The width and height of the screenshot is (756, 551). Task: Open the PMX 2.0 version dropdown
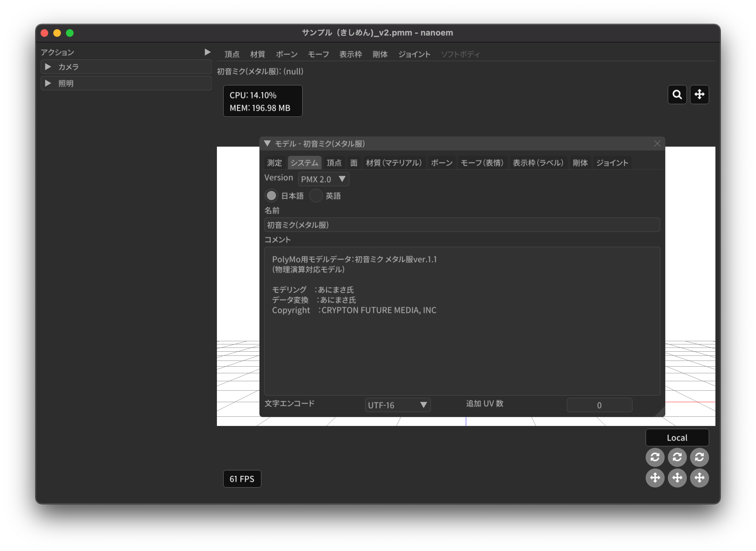coord(323,179)
